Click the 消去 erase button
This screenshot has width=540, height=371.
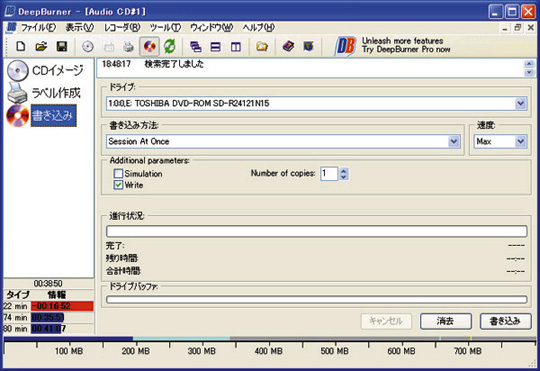pos(446,321)
